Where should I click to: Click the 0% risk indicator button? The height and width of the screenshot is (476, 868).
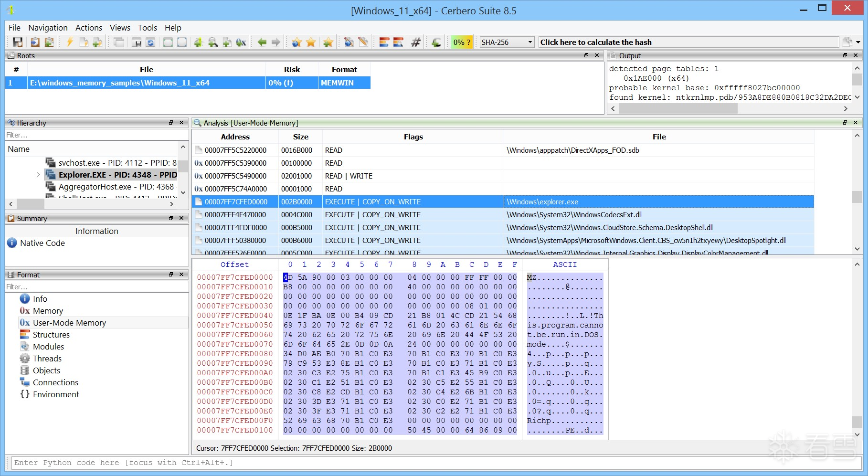click(462, 42)
